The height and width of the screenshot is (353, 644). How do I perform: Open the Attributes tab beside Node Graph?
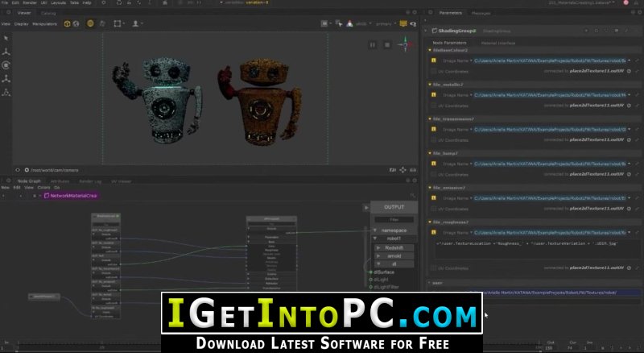click(60, 181)
